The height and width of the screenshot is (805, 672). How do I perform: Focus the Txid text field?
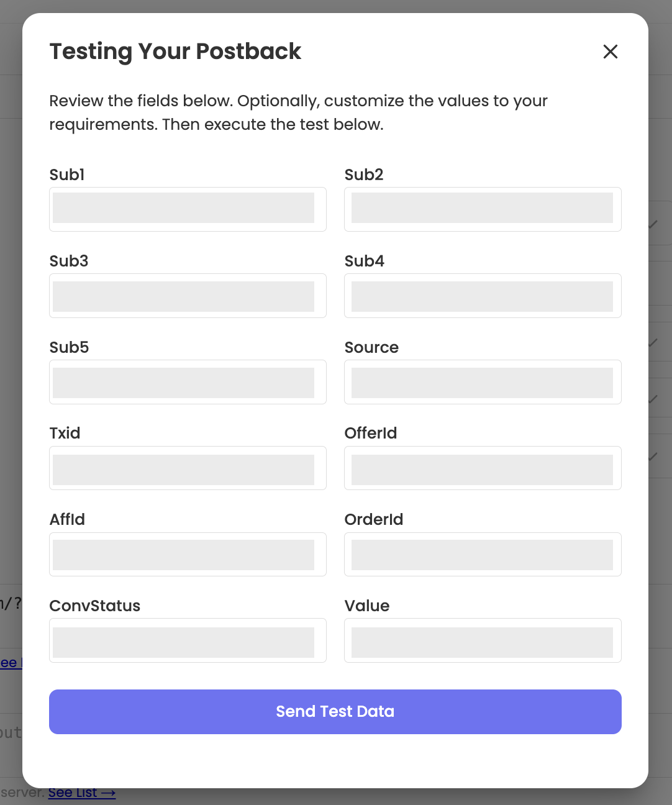coord(188,468)
